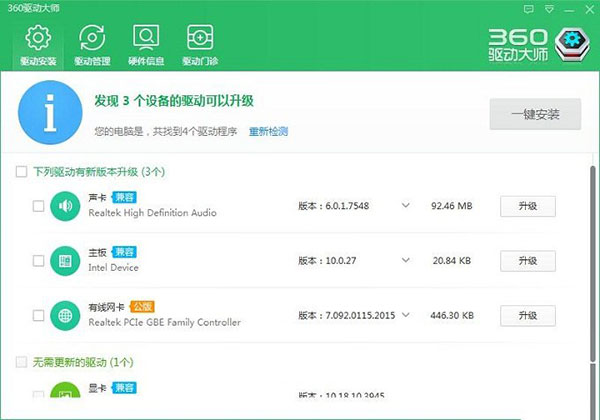Click the wired network globe icon
This screenshot has width=600, height=420.
coord(65,316)
